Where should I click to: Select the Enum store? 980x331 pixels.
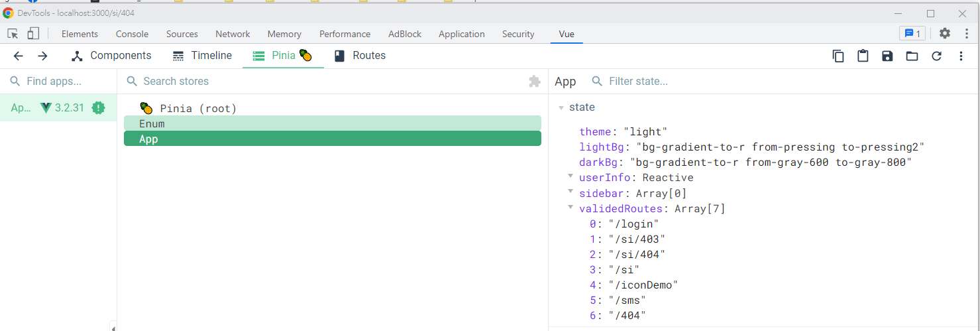[333, 123]
